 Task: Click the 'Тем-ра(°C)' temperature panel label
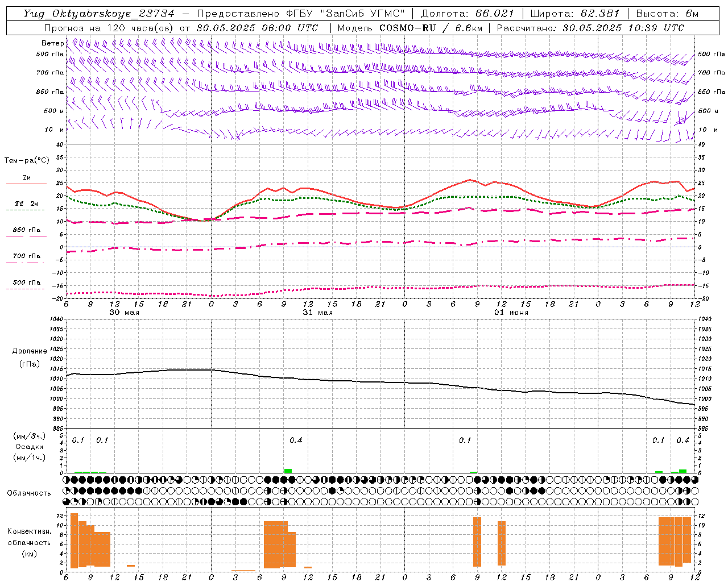click(x=27, y=160)
